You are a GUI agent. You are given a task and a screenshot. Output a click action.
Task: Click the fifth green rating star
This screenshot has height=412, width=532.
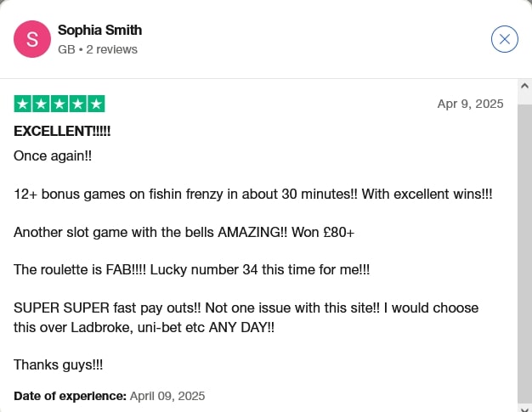pos(96,104)
